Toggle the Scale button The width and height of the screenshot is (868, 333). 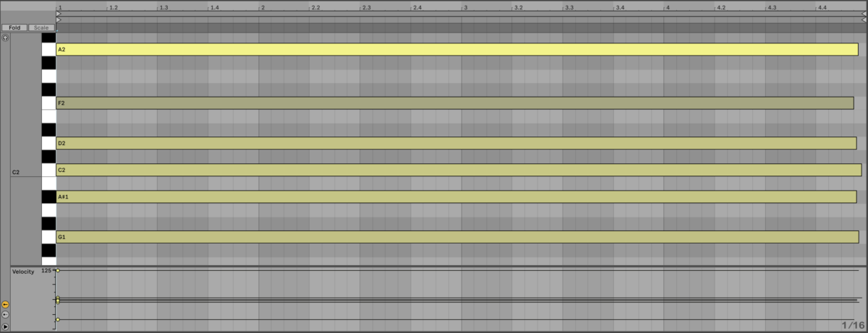pyautogui.click(x=41, y=27)
